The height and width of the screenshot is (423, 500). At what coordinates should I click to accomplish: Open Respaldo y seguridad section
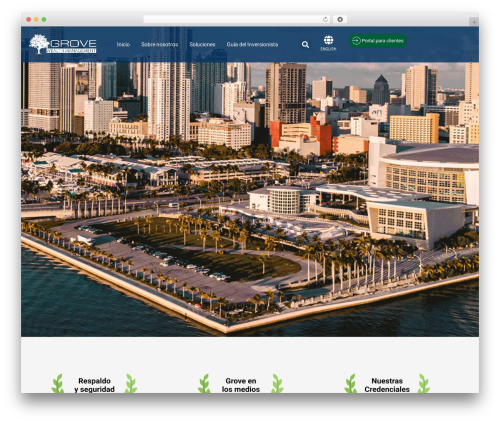[x=94, y=385]
